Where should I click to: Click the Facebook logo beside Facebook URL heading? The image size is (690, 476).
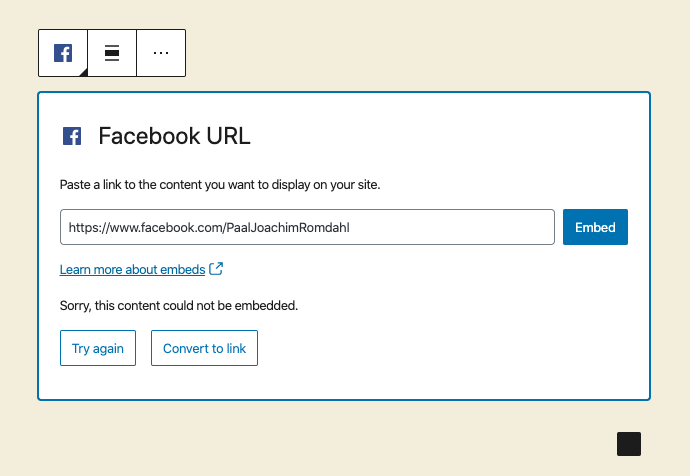[x=72, y=136]
